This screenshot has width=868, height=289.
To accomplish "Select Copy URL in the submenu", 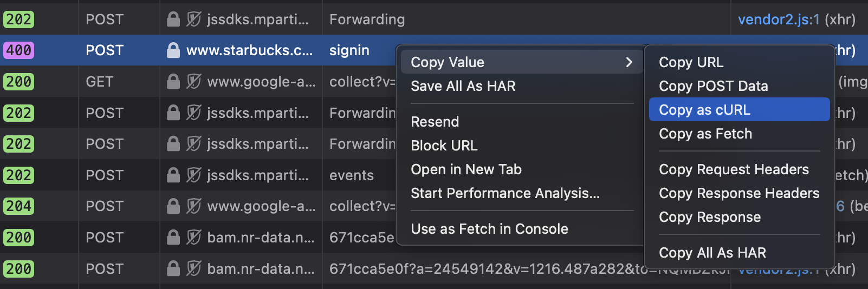I will (x=691, y=62).
